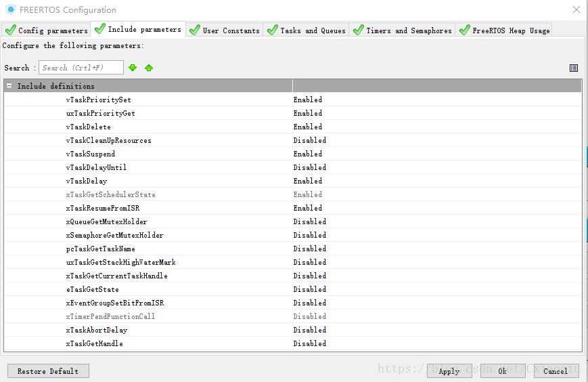
Task: Select the vTaskDelete parameter name
Action: point(89,127)
